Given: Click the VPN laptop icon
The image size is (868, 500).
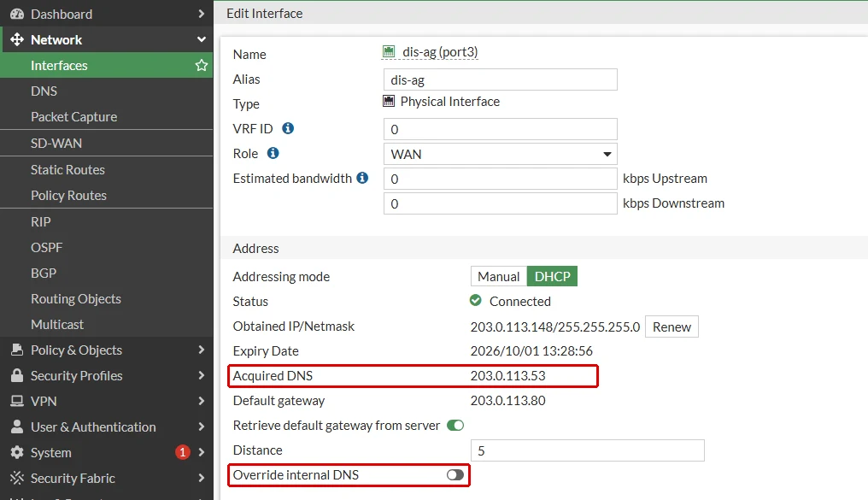Looking at the screenshot, I should pyautogui.click(x=17, y=401).
